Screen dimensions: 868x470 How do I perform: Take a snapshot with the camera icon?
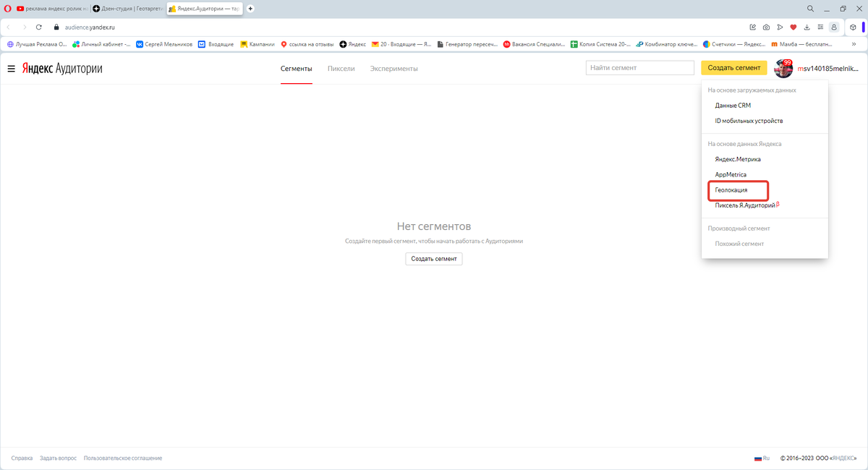(x=766, y=27)
